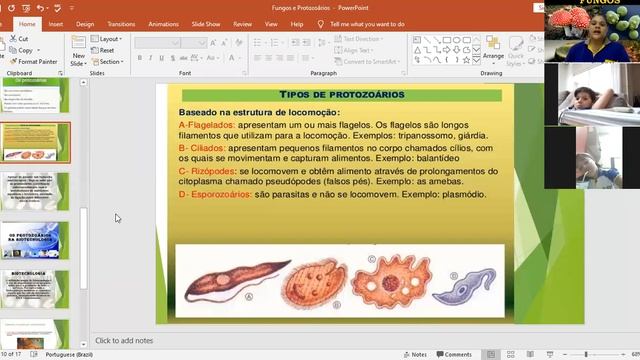Open Quick Styles gallery

pyautogui.click(x=516, y=51)
